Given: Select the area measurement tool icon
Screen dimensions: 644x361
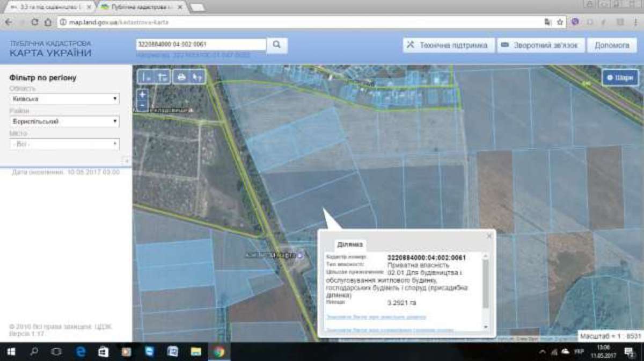Looking at the screenshot, I should click(162, 77).
